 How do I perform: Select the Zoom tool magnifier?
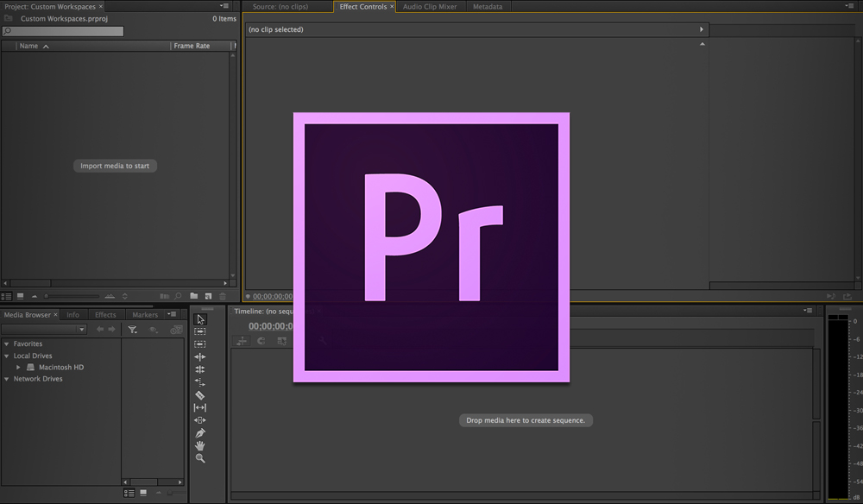tap(200, 458)
